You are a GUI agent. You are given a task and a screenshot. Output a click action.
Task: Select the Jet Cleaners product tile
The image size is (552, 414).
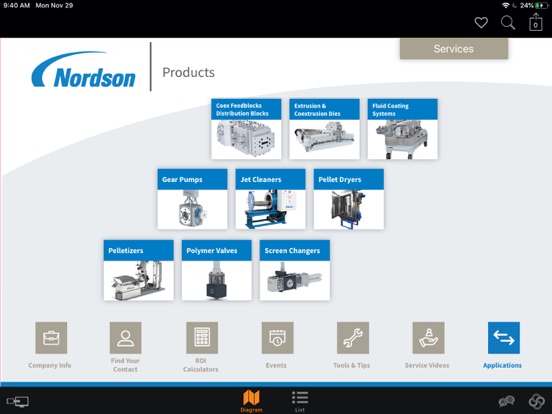[x=270, y=199]
